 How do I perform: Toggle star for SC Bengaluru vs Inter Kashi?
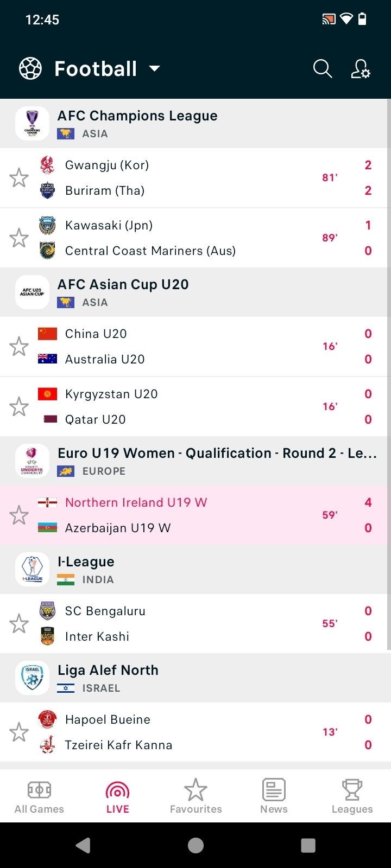pos(19,624)
